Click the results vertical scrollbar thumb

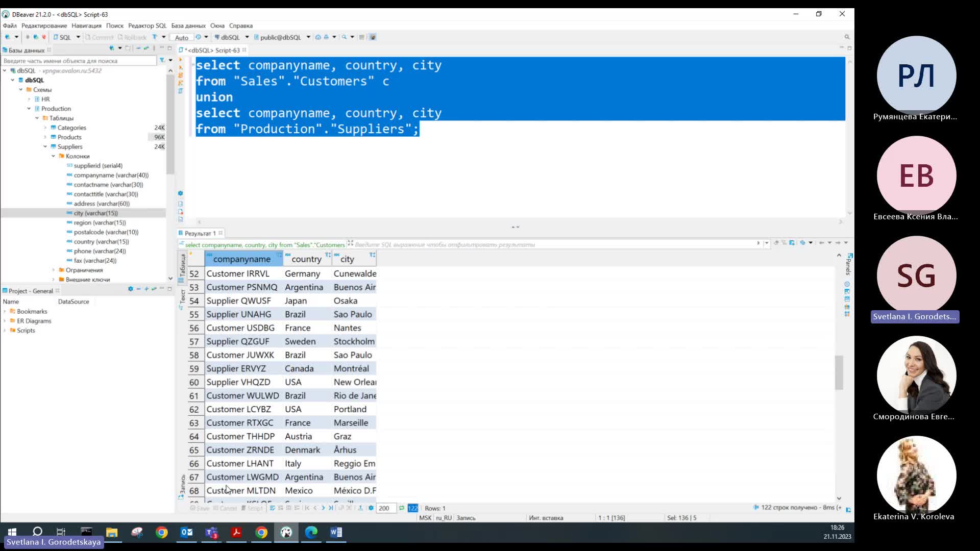pyautogui.click(x=839, y=373)
